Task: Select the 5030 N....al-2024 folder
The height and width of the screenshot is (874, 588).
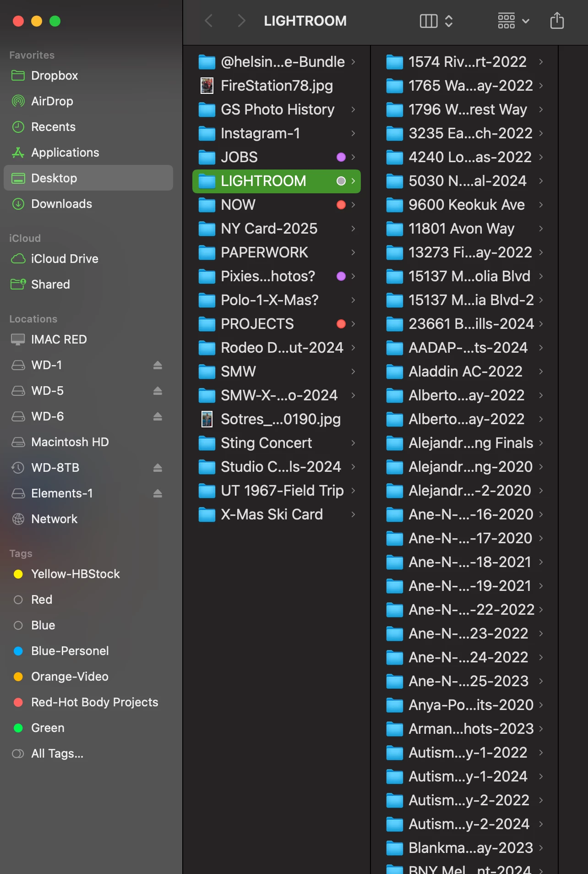Action: tap(464, 181)
